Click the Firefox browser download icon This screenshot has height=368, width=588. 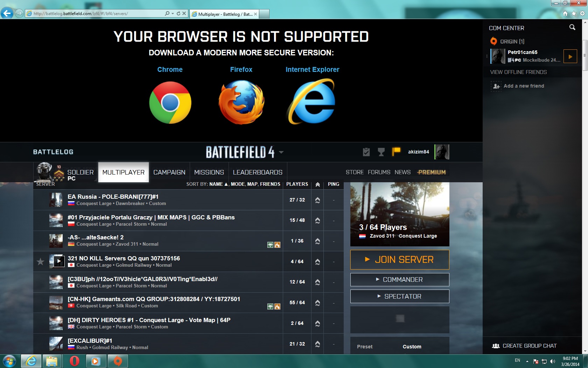point(241,102)
